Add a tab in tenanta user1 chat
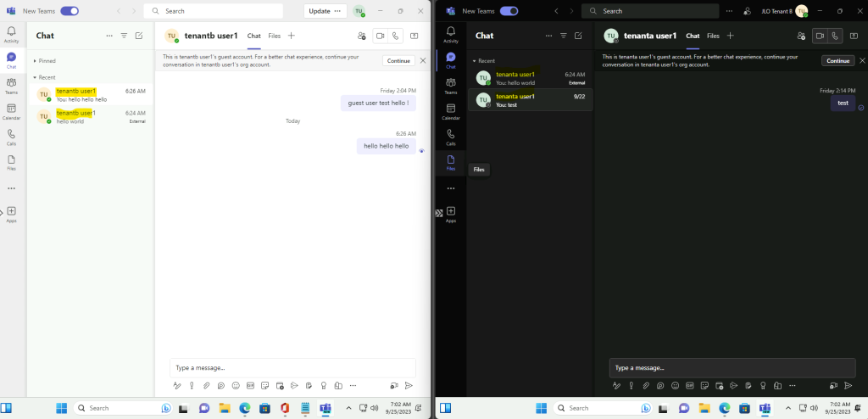868x419 pixels. [730, 36]
